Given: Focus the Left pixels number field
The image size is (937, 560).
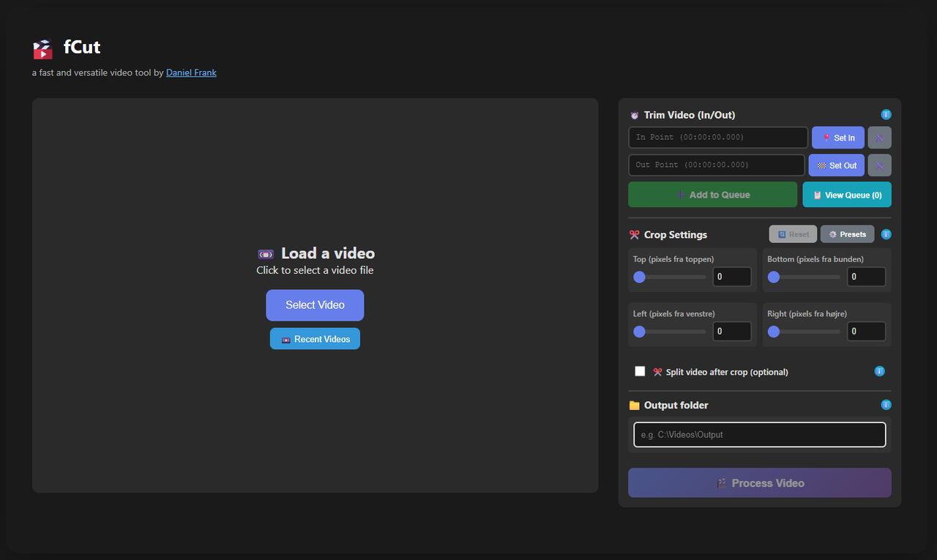Looking at the screenshot, I should click(732, 332).
